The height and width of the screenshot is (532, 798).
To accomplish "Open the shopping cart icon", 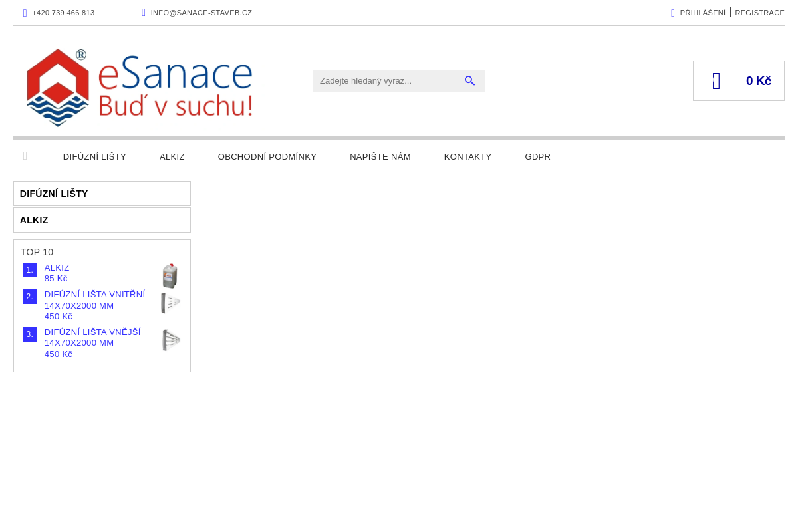I will (716, 81).
